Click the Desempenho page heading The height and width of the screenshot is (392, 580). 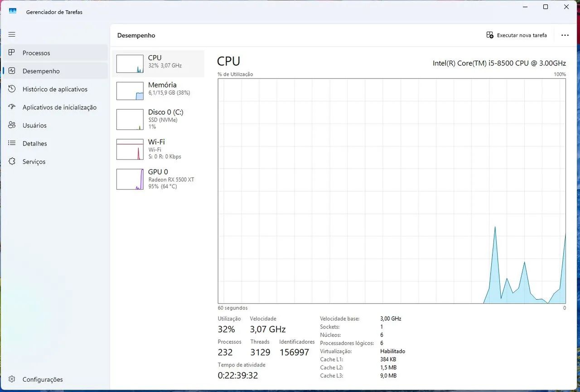136,35
